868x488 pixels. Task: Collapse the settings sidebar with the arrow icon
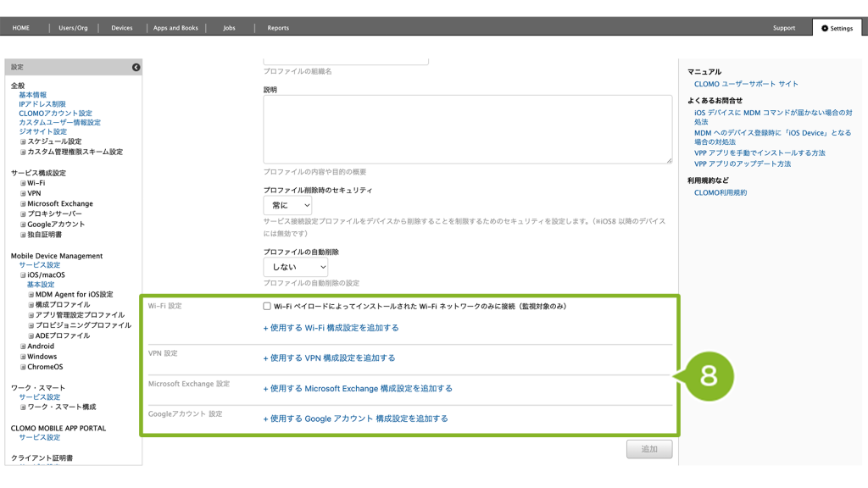pyautogui.click(x=136, y=67)
